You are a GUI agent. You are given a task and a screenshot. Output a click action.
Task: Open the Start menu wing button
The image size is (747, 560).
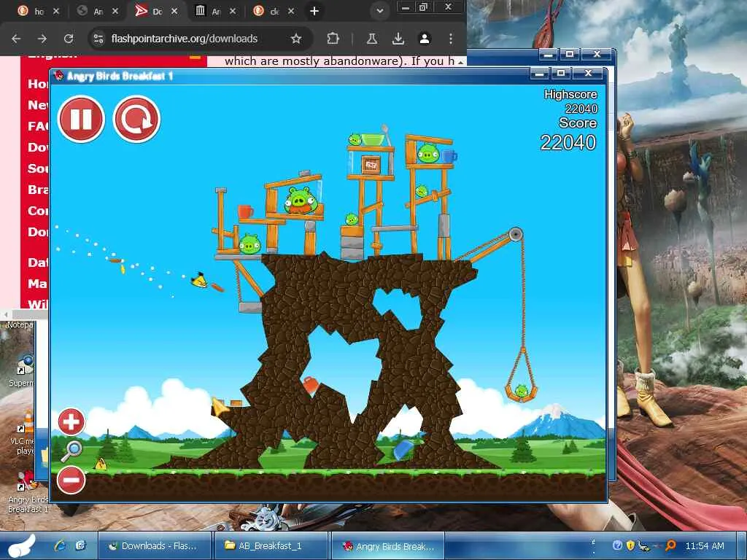click(x=20, y=545)
